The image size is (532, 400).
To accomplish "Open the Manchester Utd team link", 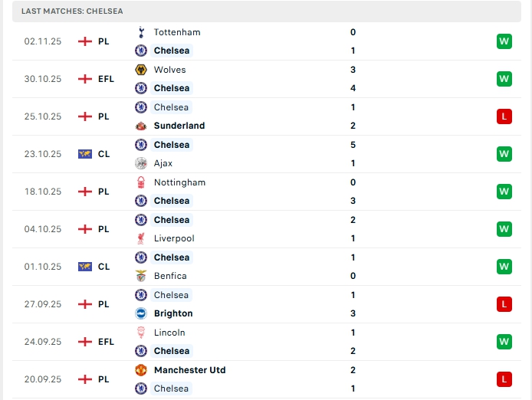I will point(189,370).
